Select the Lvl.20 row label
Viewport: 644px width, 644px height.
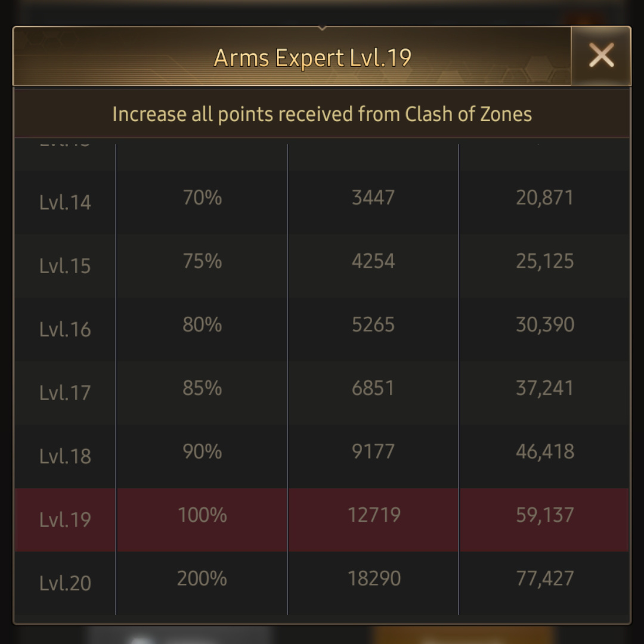pyautogui.click(x=65, y=583)
